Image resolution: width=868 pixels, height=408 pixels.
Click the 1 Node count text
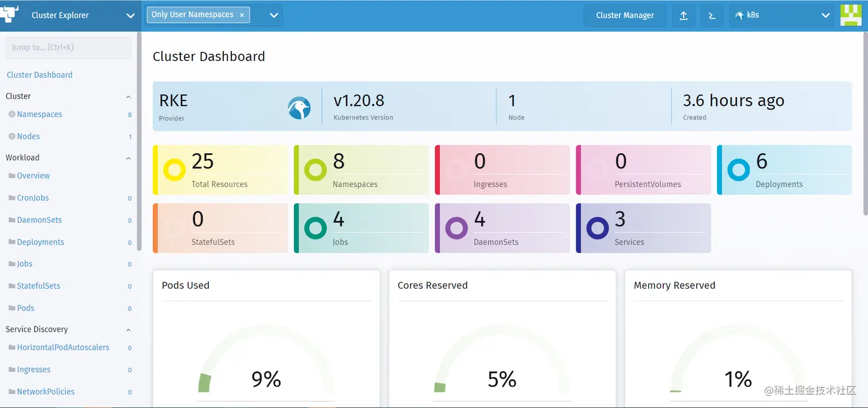click(512, 100)
